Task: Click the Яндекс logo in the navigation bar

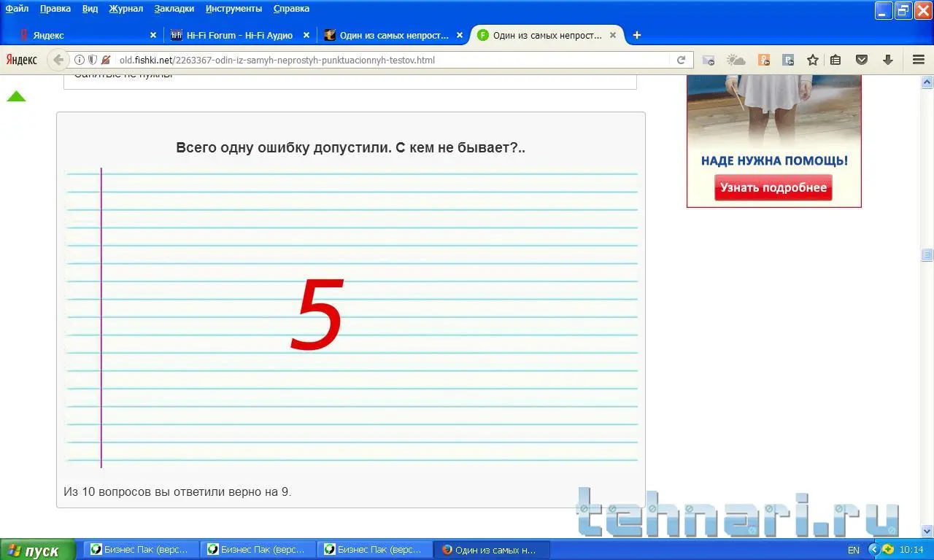Action: tap(22, 60)
